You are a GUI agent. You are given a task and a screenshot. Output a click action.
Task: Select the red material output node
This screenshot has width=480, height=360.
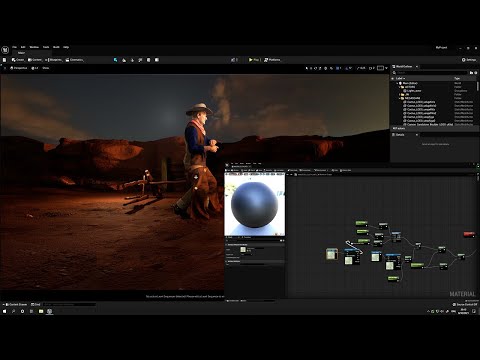pyautogui.click(x=469, y=234)
